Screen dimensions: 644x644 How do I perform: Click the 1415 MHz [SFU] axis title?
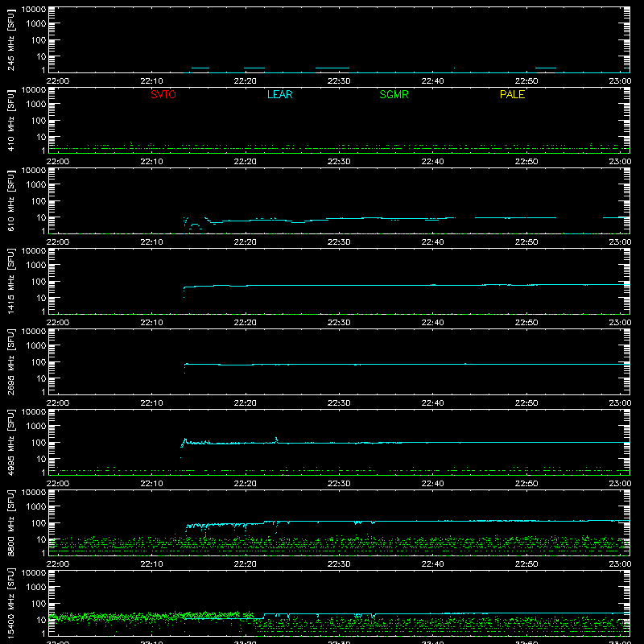(10, 281)
